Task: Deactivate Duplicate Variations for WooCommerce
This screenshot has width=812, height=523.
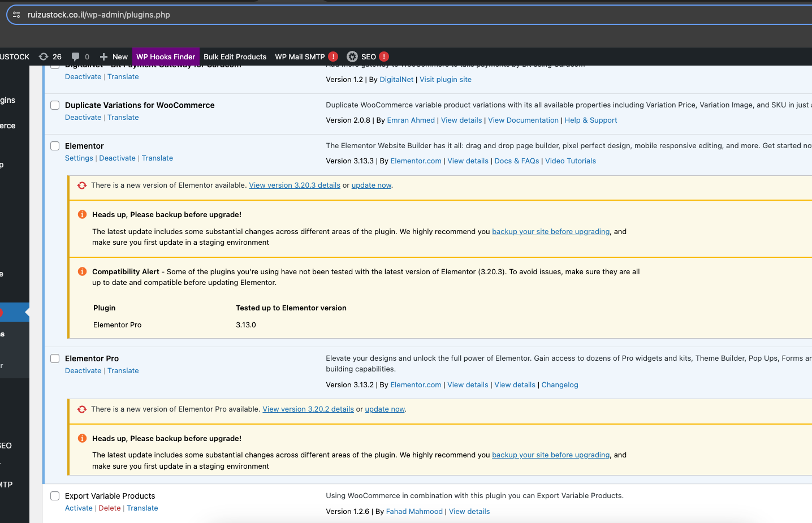Action: click(x=83, y=118)
